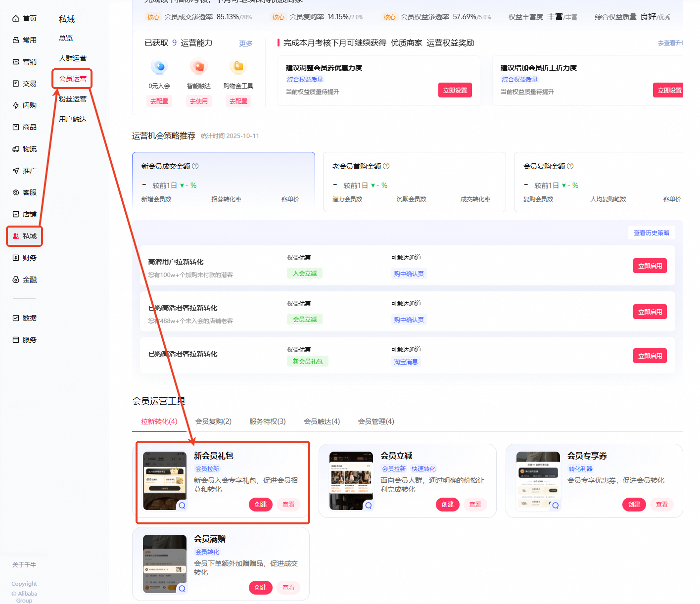Image resolution: width=700 pixels, height=604 pixels.
Task: Click the help icon beside 老会员首购金额
Action: (x=386, y=166)
